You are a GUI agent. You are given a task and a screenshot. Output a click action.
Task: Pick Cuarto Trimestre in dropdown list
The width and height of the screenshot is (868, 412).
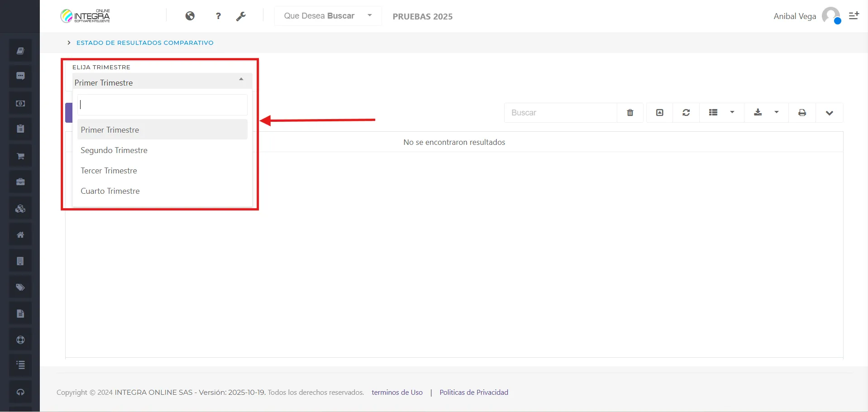[110, 191]
